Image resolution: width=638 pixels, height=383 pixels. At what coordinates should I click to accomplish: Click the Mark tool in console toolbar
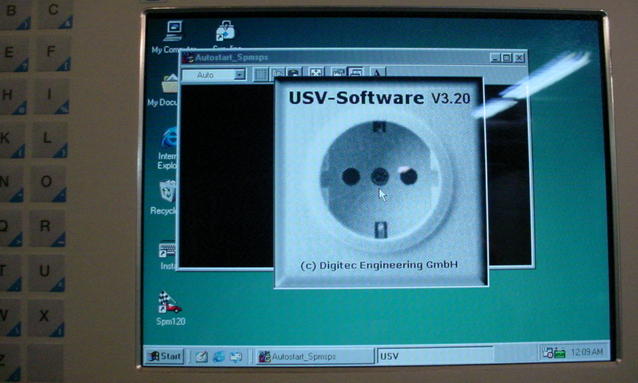(261, 74)
